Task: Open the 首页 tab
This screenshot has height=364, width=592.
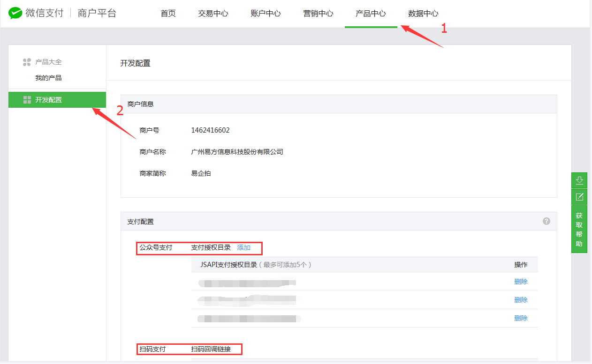Action: pos(168,14)
